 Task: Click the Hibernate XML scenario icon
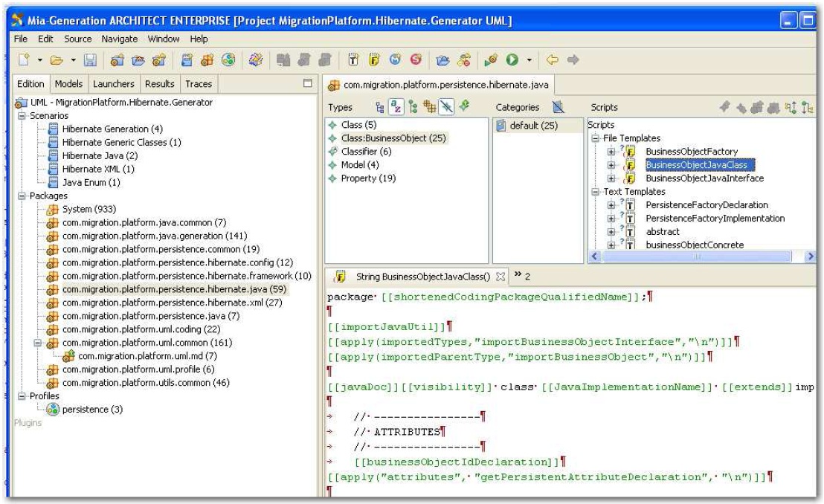coord(54,169)
